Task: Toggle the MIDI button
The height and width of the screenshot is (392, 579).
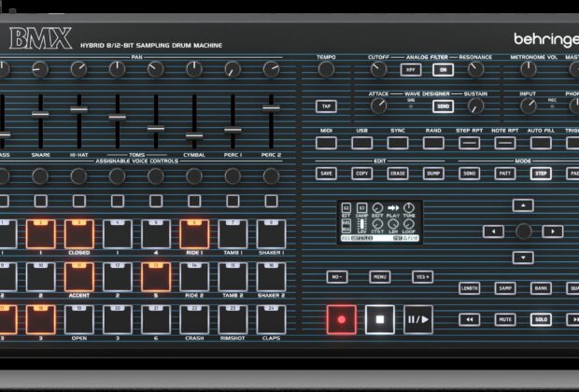Action: pos(327,143)
